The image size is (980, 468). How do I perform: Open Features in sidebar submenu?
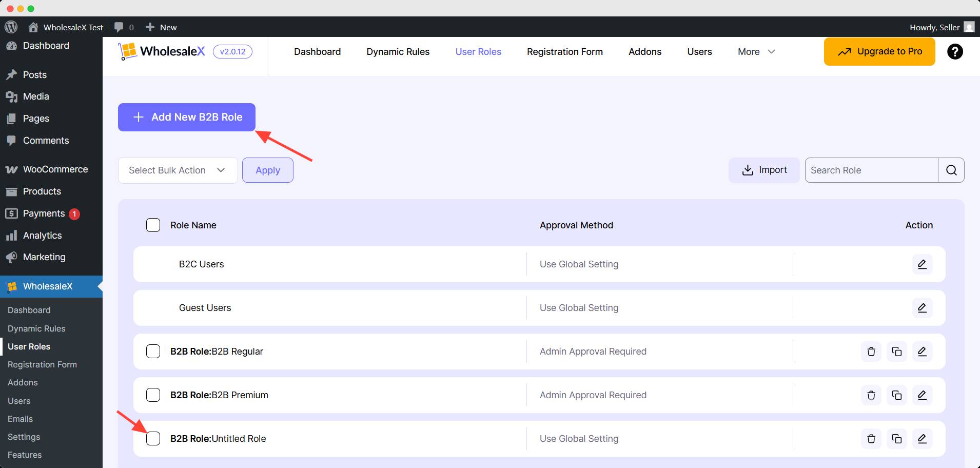pyautogui.click(x=25, y=455)
